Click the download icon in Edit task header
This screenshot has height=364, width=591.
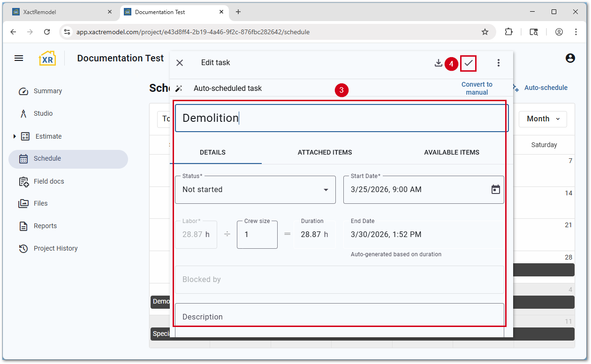[x=438, y=63]
